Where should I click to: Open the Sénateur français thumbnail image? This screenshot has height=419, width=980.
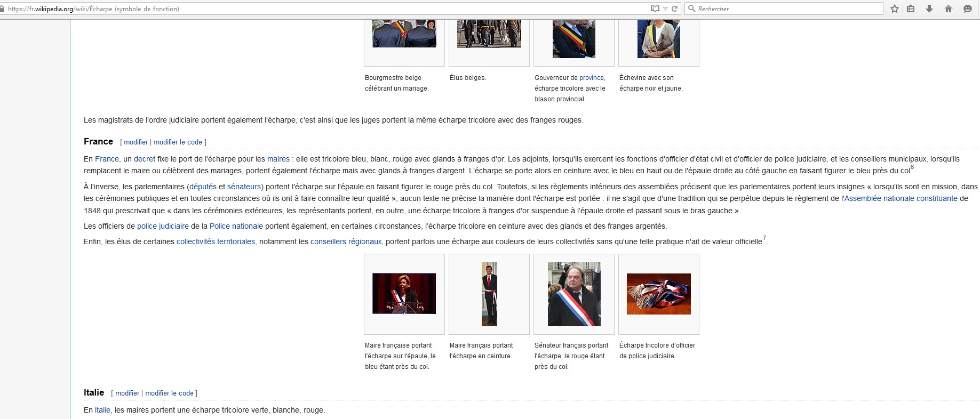click(x=574, y=294)
